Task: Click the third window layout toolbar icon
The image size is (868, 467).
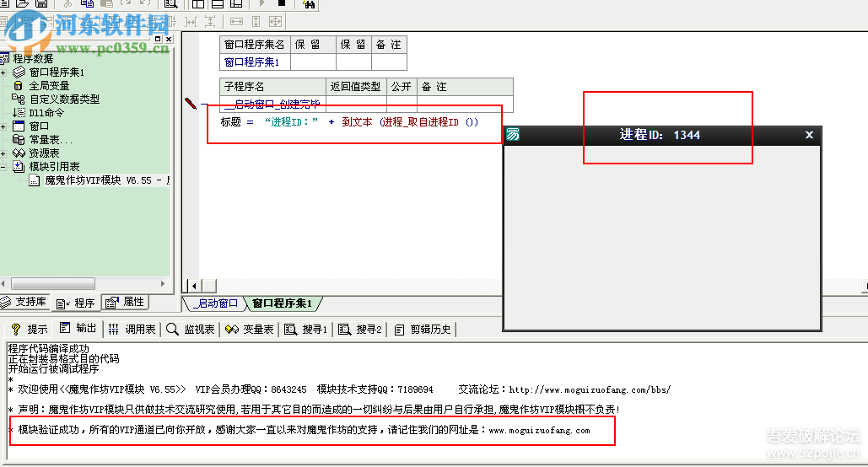Action: [236, 4]
